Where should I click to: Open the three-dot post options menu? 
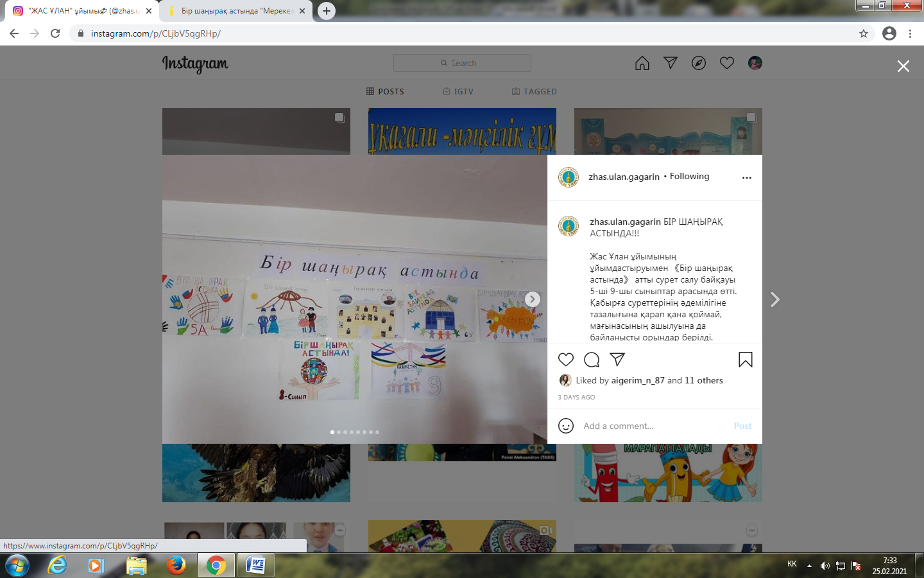(x=746, y=178)
